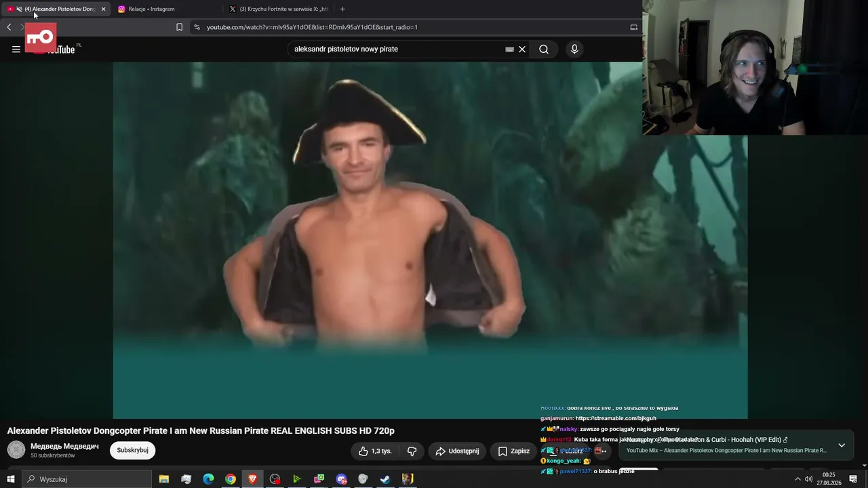Open Google Chrome from the taskbar

(x=231, y=479)
